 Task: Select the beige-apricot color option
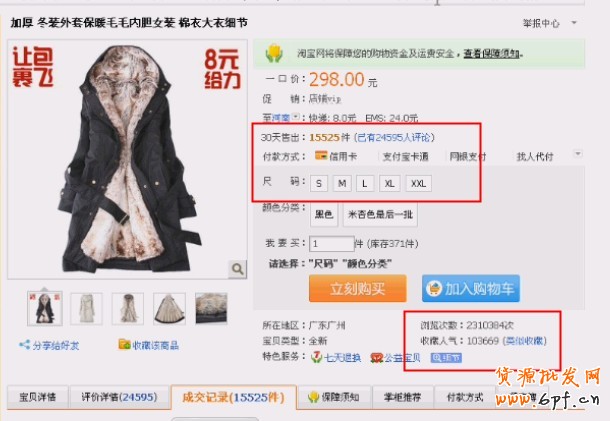click(x=380, y=214)
